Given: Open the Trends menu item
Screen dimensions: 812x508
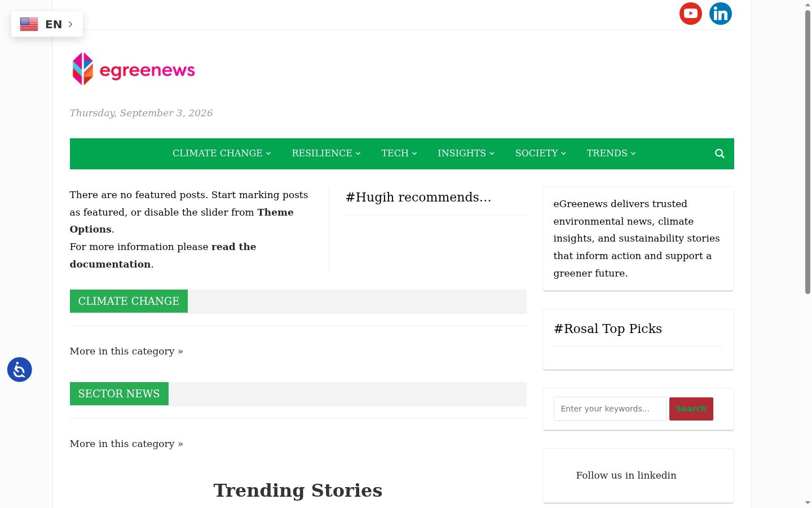Looking at the screenshot, I should (611, 154).
